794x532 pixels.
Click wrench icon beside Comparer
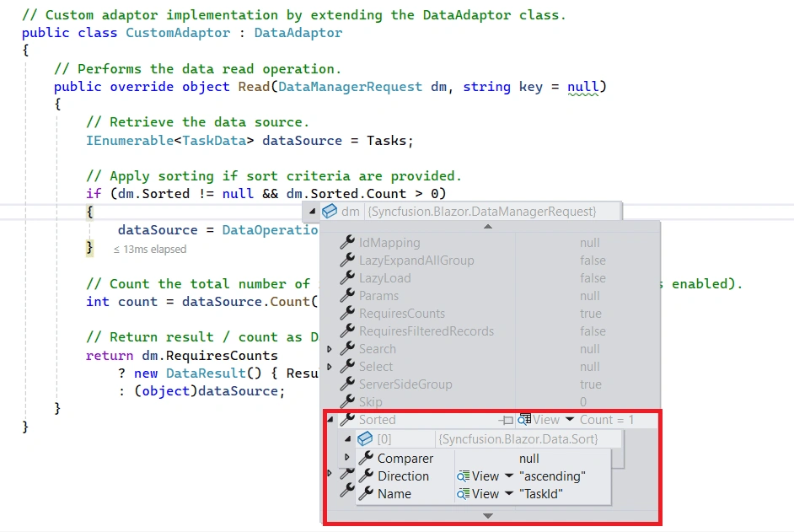point(366,458)
